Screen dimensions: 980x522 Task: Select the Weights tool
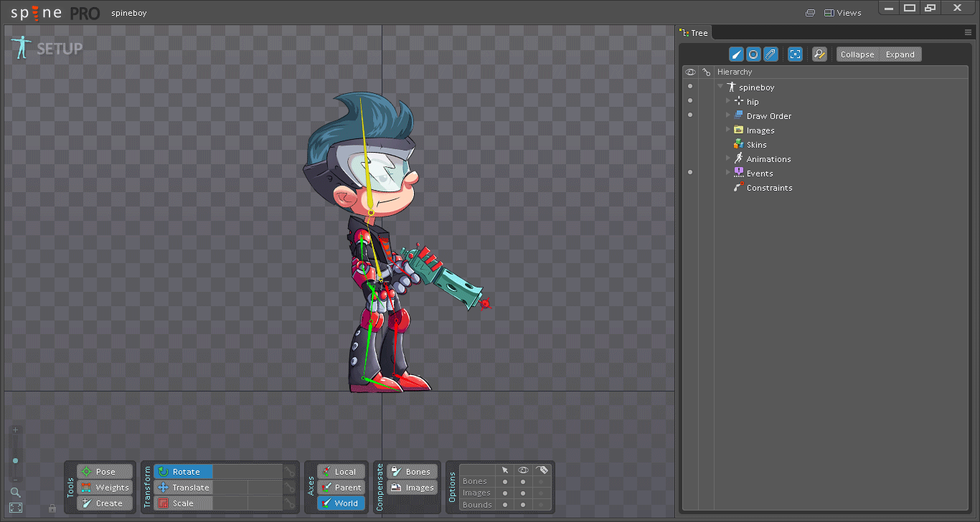(x=105, y=488)
